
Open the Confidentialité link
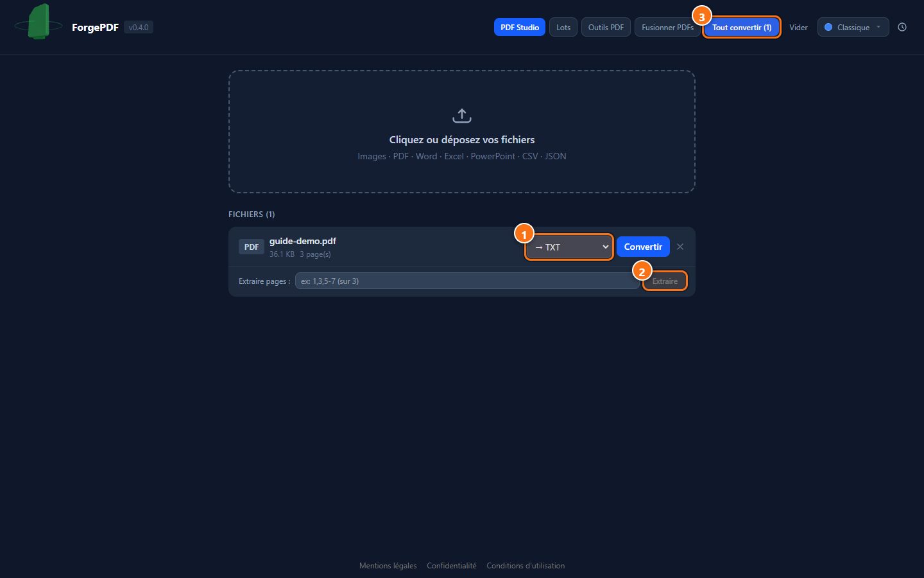(452, 566)
